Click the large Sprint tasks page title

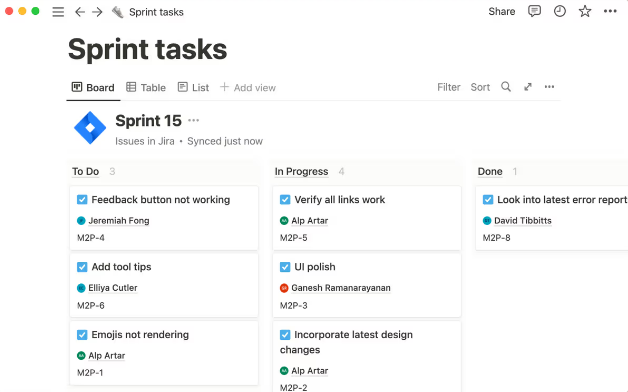(x=147, y=49)
